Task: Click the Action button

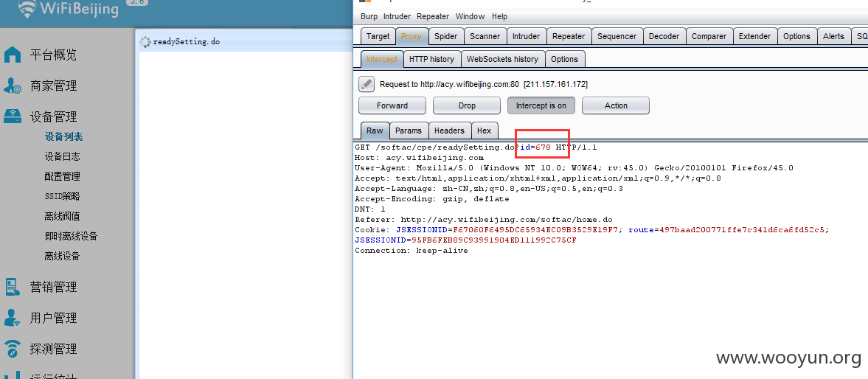Action: [616, 105]
